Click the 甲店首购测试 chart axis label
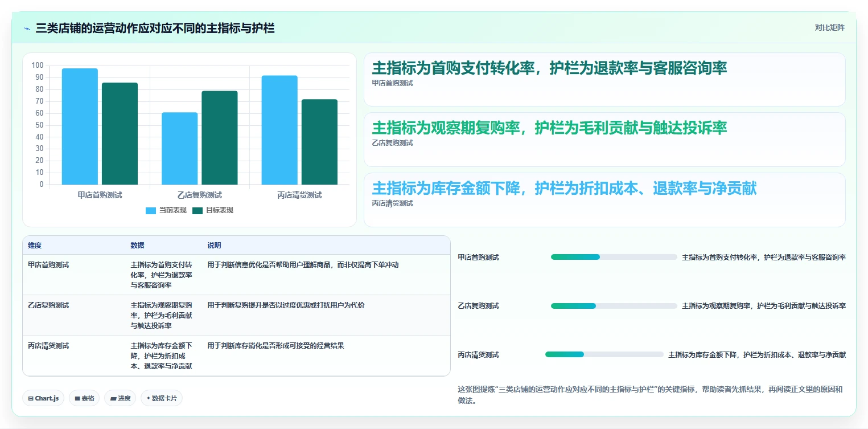Viewport: 868px width, 429px height. pos(100,195)
